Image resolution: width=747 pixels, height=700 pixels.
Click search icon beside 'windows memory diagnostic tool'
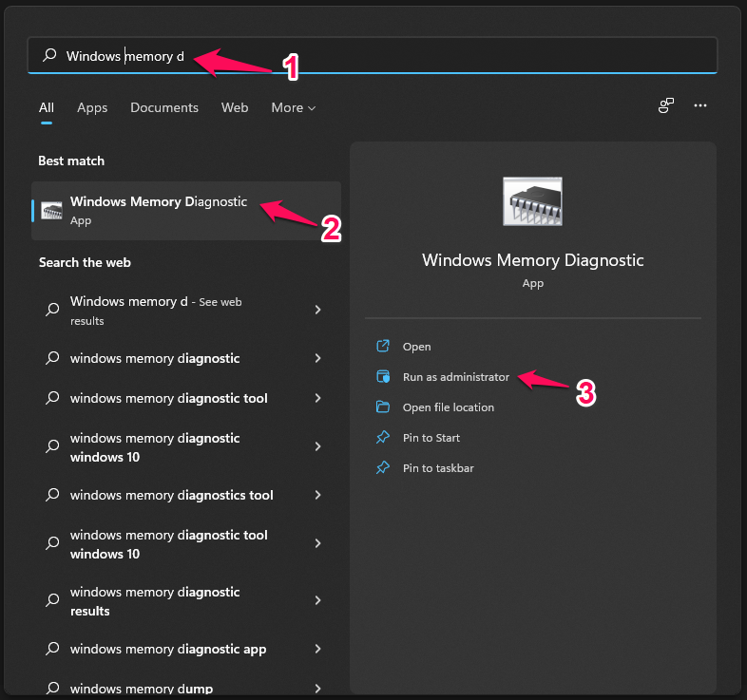[52, 398]
